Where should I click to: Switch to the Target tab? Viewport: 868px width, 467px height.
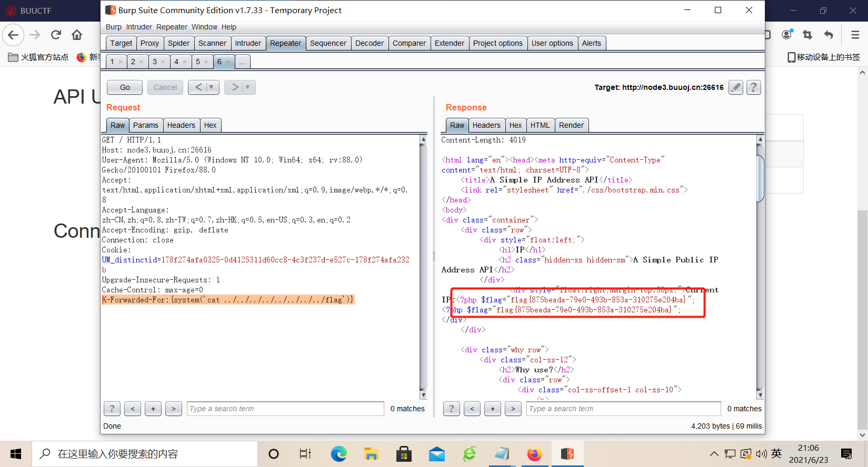tap(121, 43)
